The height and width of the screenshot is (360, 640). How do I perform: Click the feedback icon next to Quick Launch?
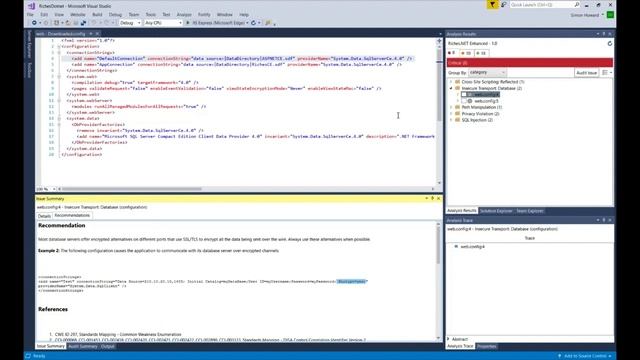pos(503,5)
